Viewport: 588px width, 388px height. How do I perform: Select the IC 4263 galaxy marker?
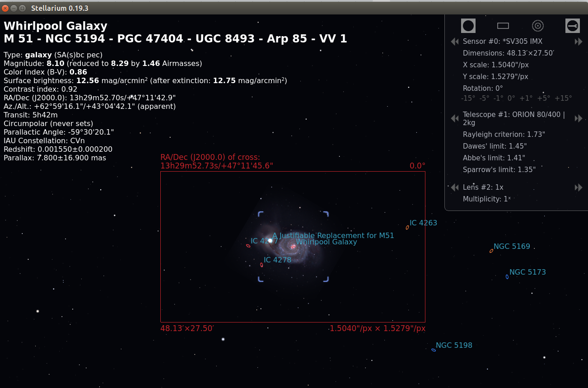[407, 227]
